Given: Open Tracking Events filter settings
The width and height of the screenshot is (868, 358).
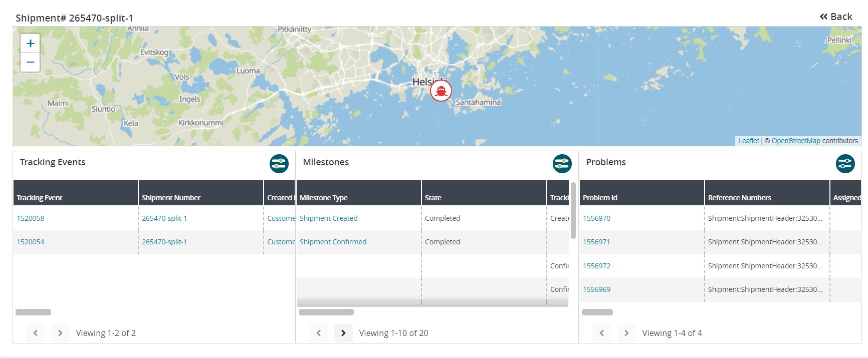Looking at the screenshot, I should [279, 164].
